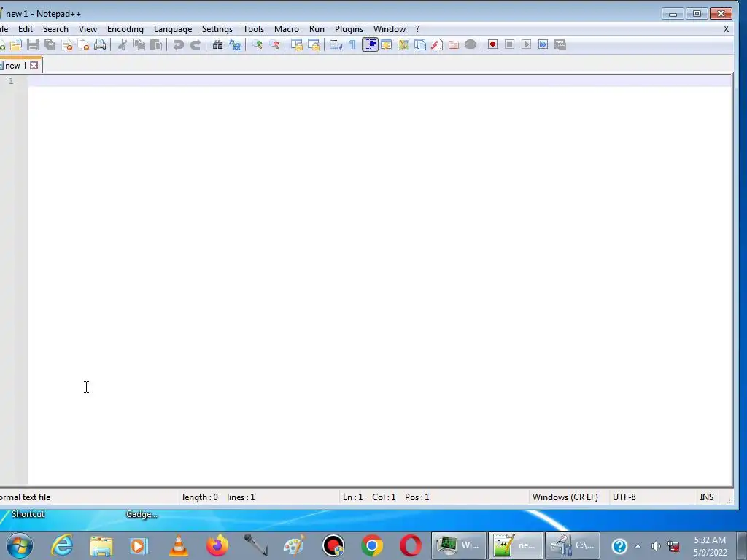Screen dimensions: 747x560
Task: Click the Zoom In toolbar icon
Action: pos(258,44)
